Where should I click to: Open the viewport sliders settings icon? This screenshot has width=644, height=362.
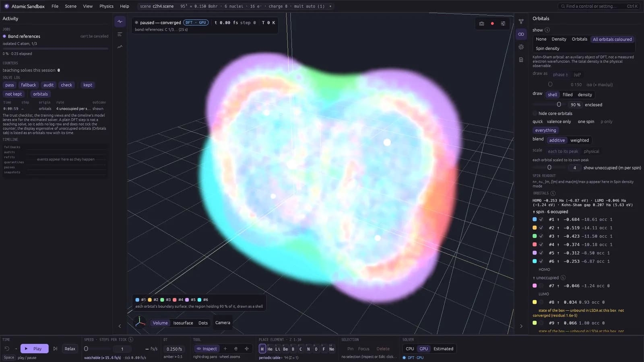click(x=503, y=24)
